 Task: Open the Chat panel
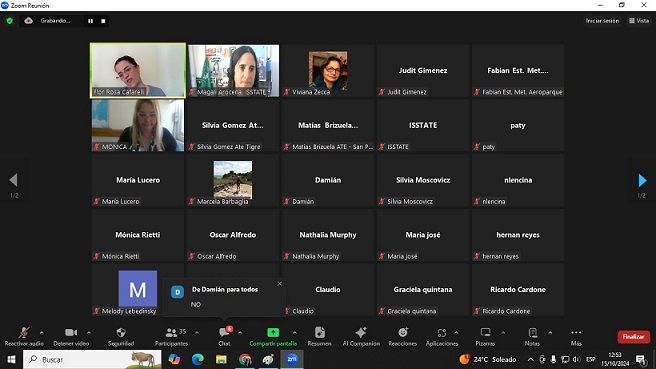point(224,336)
